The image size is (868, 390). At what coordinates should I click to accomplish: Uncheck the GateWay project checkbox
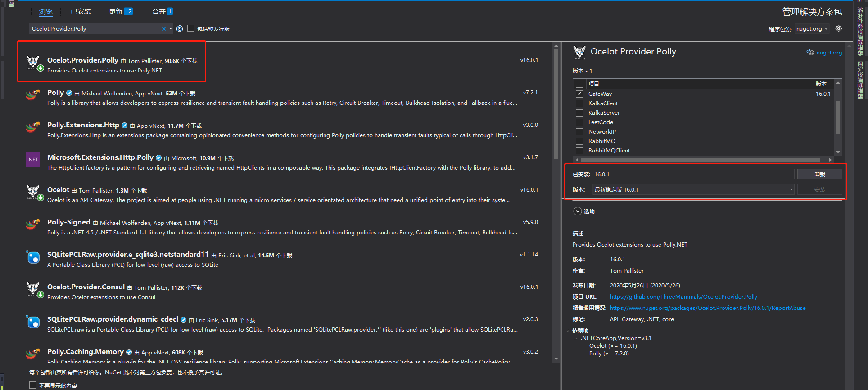coord(579,94)
